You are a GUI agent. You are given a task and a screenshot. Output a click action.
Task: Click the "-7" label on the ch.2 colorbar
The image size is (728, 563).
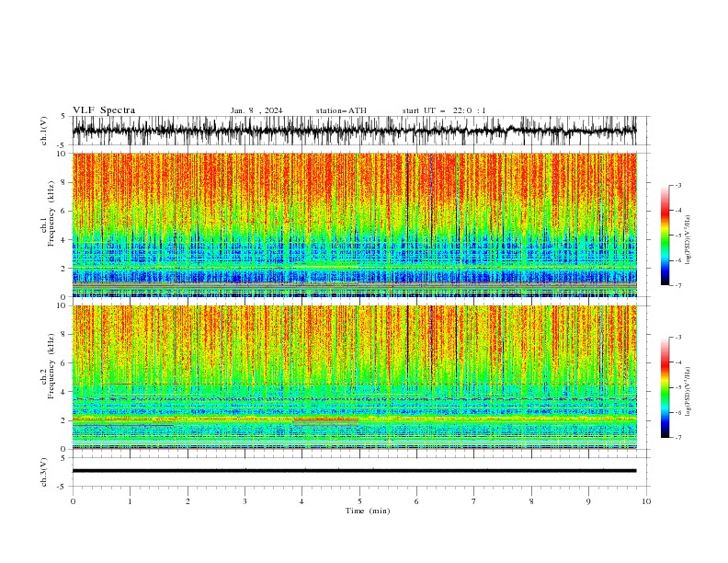click(678, 438)
